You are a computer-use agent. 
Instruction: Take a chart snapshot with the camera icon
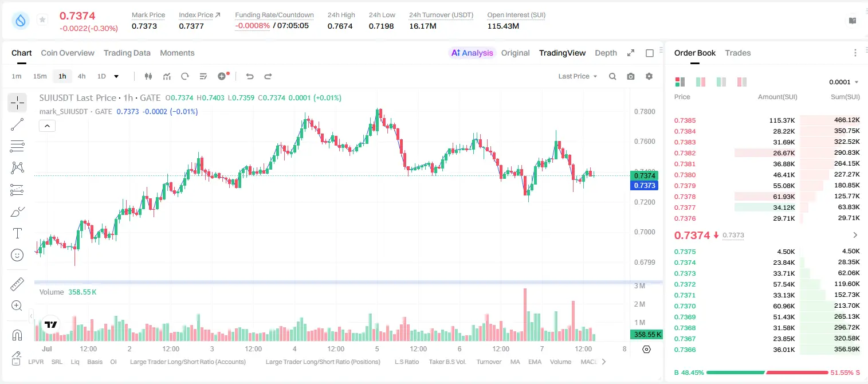point(631,76)
